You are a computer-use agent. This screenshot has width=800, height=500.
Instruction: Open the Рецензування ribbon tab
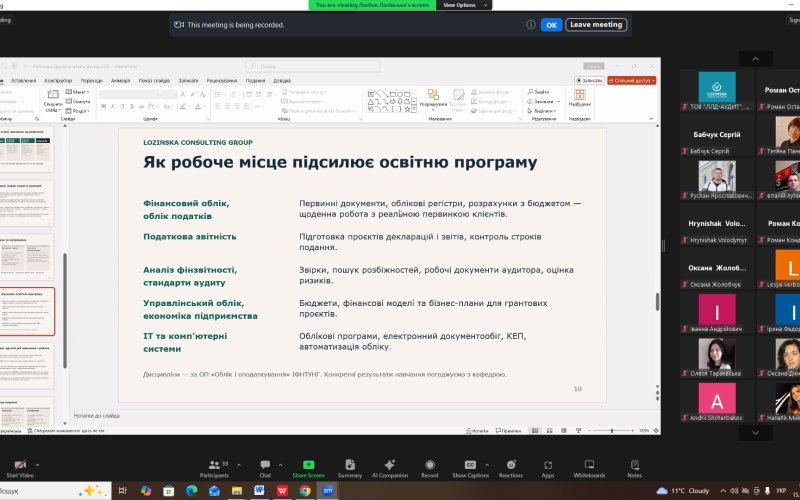[222, 81]
